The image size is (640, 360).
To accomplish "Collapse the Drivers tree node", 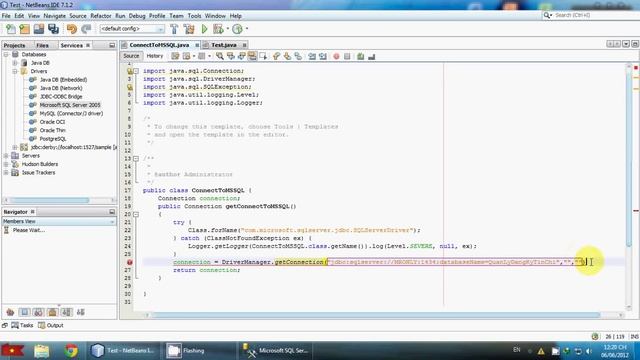I will [15, 71].
